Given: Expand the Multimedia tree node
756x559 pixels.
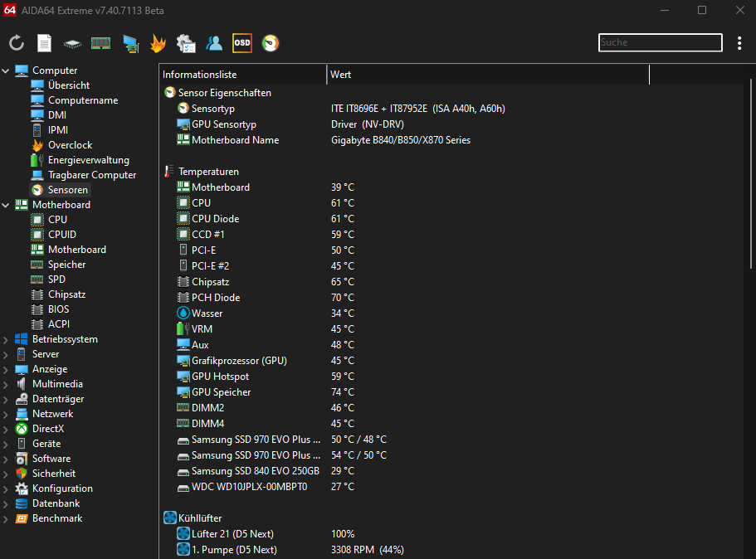Looking at the screenshot, I should (x=6, y=385).
